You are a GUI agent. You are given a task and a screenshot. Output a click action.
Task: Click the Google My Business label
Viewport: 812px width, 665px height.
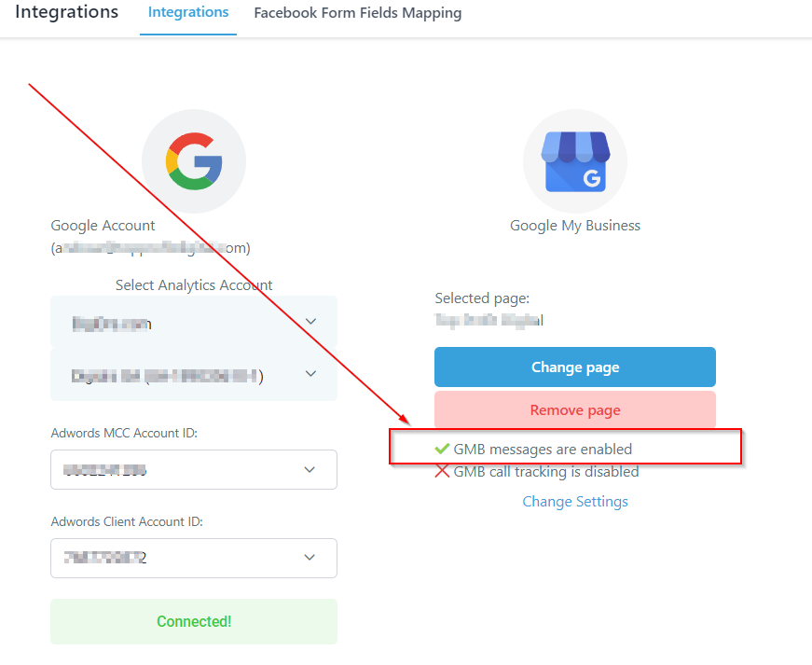575,226
